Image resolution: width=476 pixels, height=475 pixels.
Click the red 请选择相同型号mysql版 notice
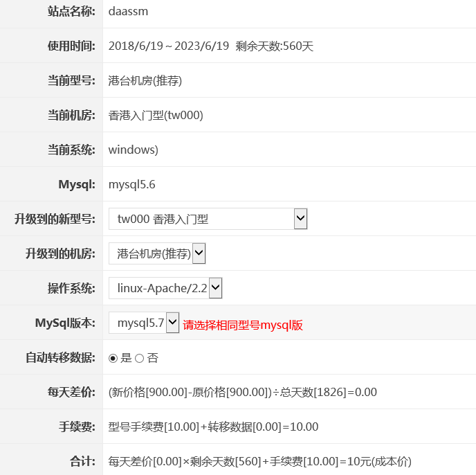[243, 325]
